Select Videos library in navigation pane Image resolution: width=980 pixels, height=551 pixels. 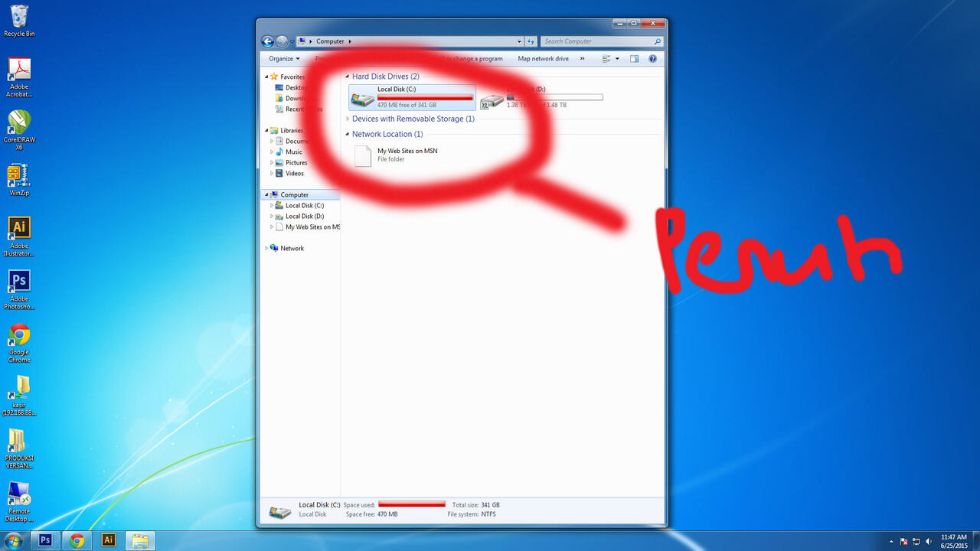click(x=295, y=173)
